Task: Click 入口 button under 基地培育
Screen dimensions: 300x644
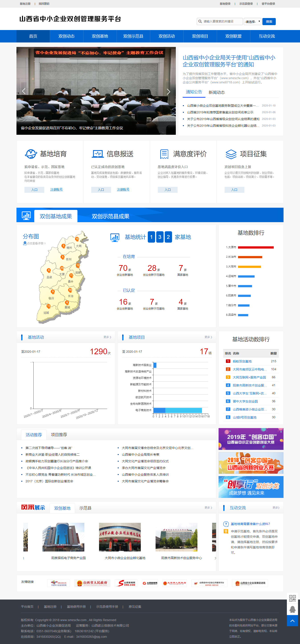Action: (x=34, y=190)
